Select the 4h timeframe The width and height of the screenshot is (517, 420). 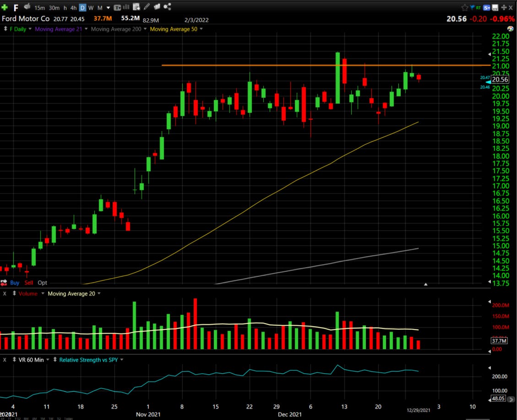click(73, 8)
